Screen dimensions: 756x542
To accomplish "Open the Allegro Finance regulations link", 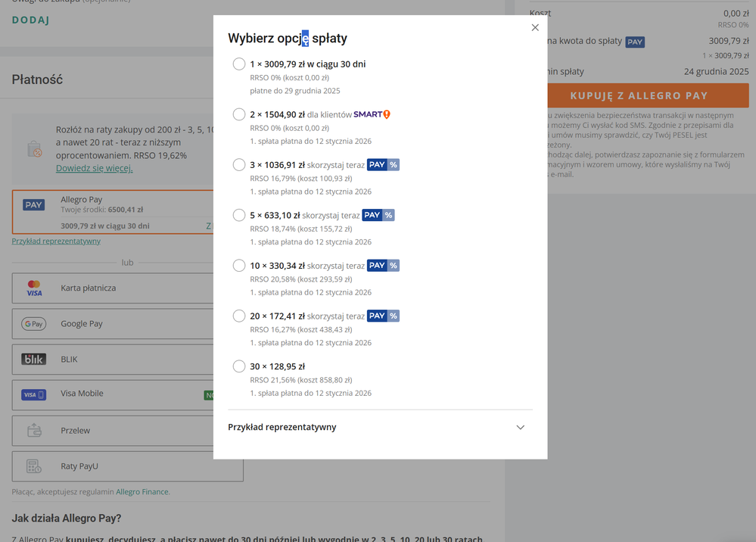I will [142, 492].
